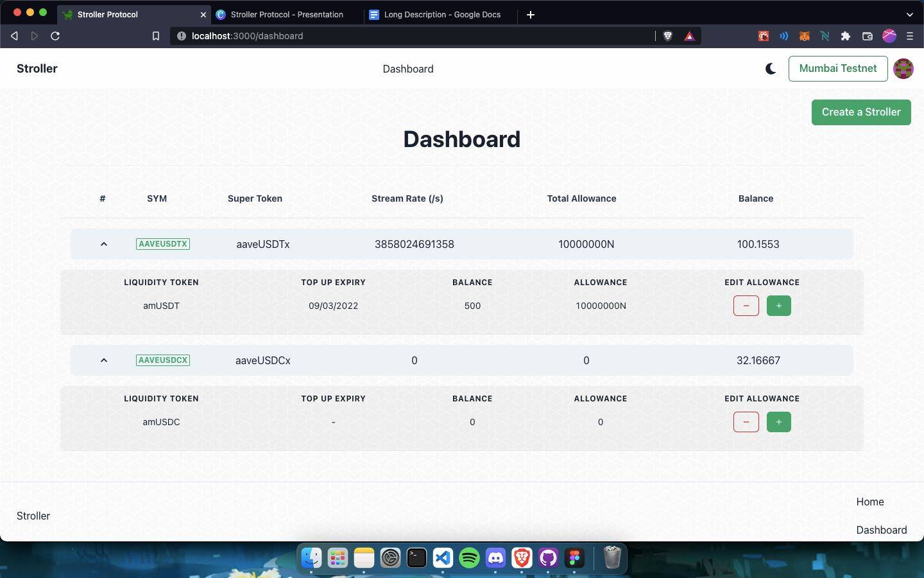This screenshot has width=924, height=578.
Task: Bookmark this page with bookmark icon
Action: click(x=155, y=36)
